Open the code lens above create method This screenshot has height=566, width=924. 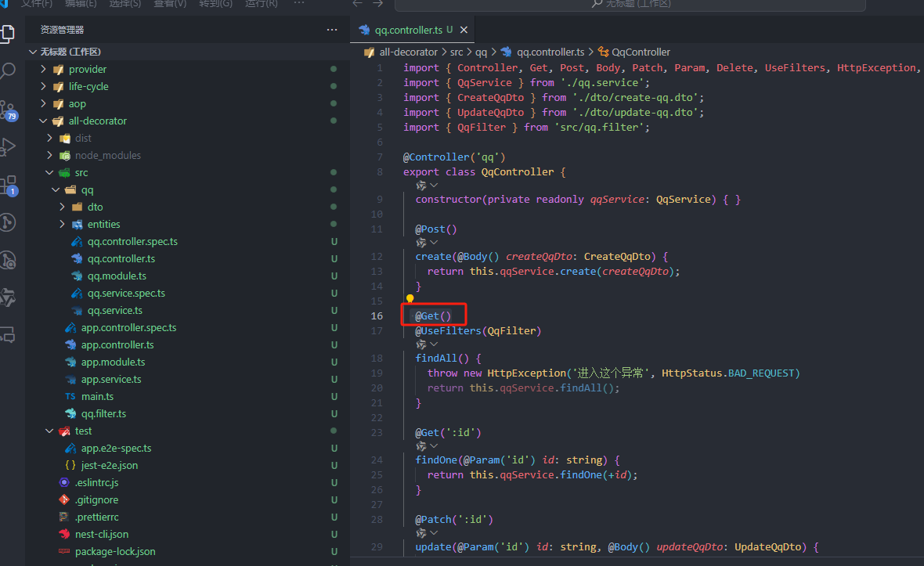pyautogui.click(x=428, y=243)
